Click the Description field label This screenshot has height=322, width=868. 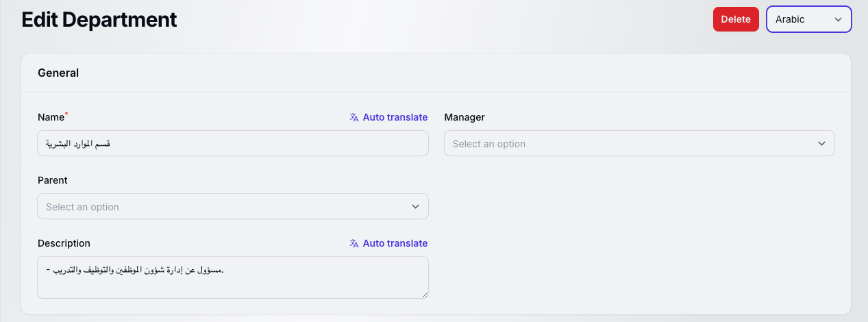(x=64, y=243)
